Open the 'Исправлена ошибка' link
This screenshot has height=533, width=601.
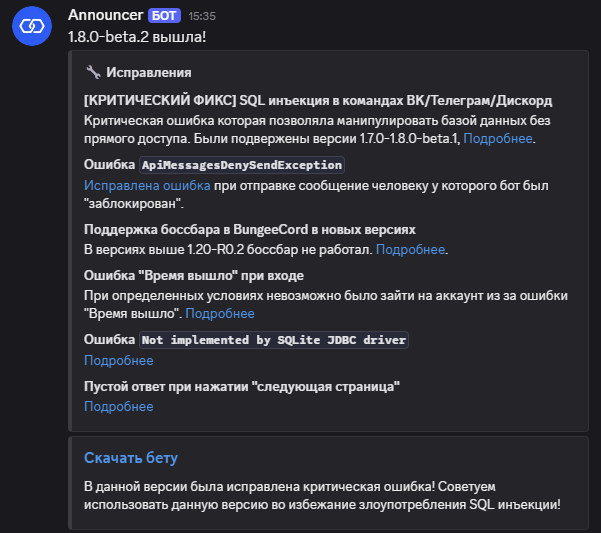tap(147, 186)
